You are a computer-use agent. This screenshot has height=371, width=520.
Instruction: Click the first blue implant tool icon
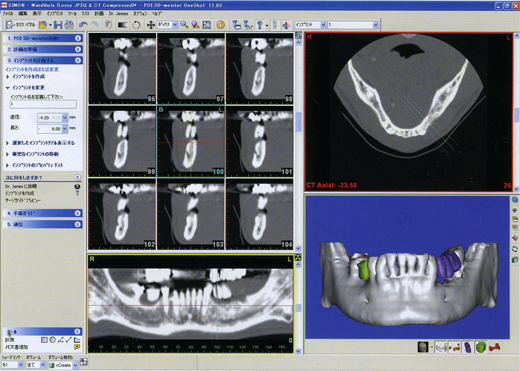click(x=236, y=25)
